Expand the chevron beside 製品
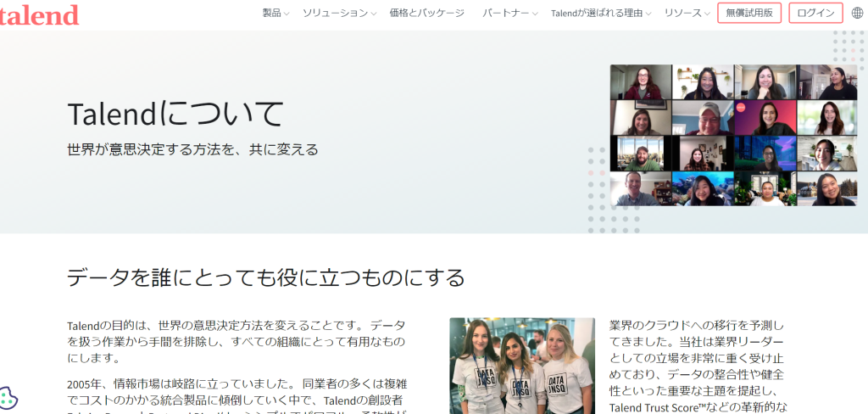 287,14
